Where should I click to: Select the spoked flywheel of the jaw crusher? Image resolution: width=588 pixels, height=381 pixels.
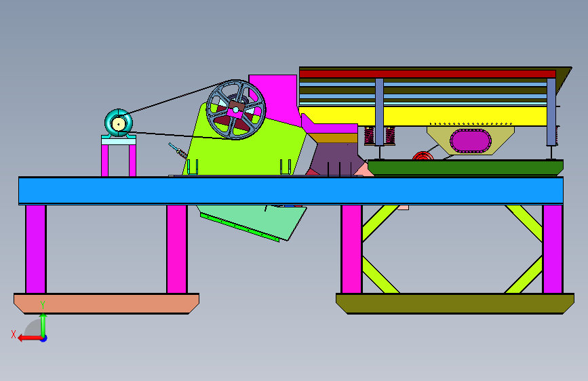tap(236, 110)
